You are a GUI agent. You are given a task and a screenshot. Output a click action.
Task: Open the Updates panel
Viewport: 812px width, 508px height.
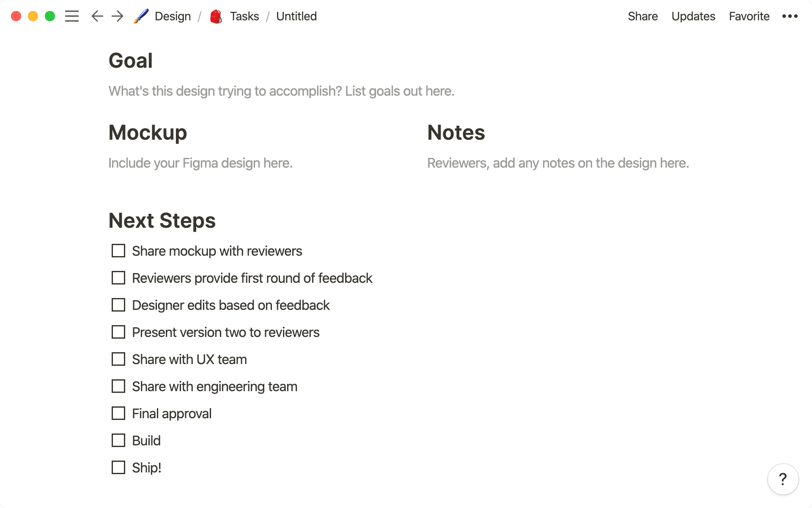click(x=693, y=16)
